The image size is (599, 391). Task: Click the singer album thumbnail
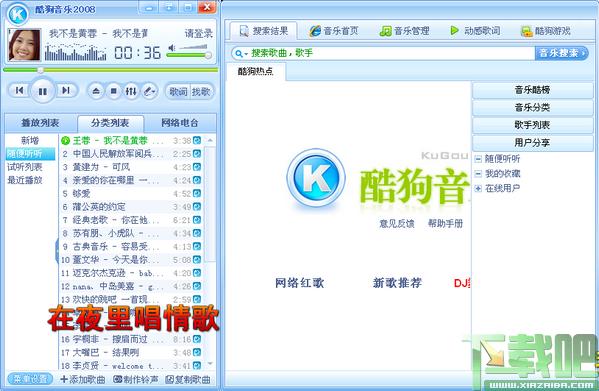tap(24, 45)
